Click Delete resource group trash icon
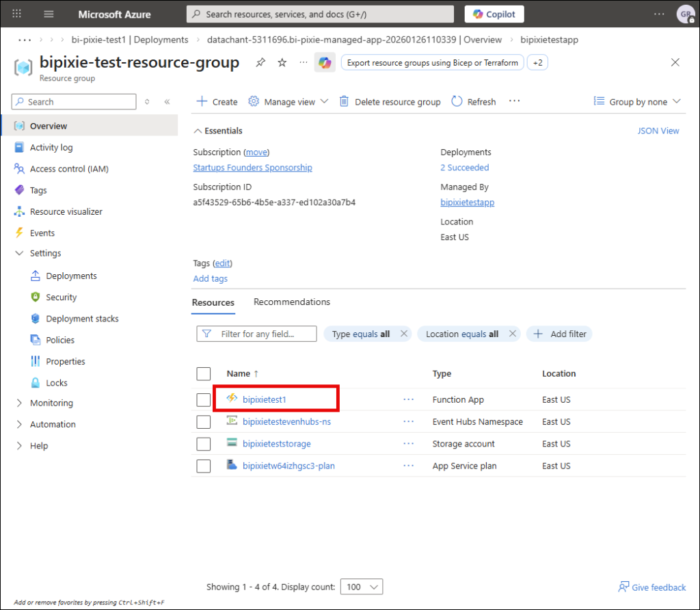Image resolution: width=700 pixels, height=610 pixels. click(345, 101)
